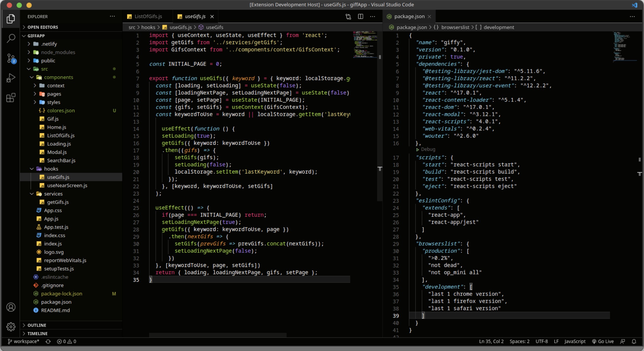Open the Search view in the activity bar
644x351 pixels.
pos(11,38)
